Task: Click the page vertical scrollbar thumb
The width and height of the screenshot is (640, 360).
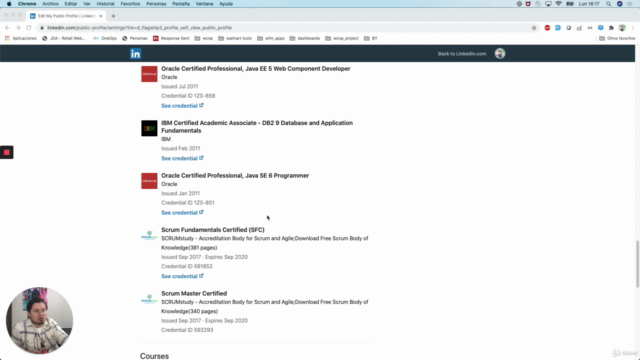Action: click(x=637, y=264)
